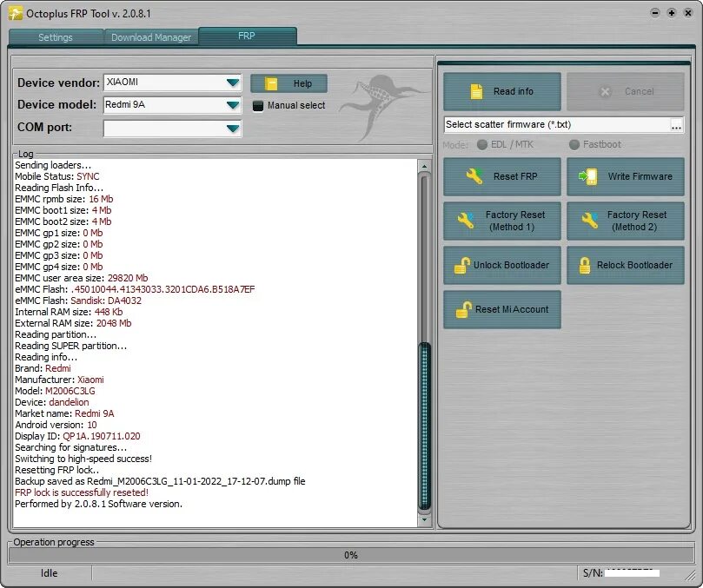Screen dimensions: 703x588
Task: Click the wrench icon of Factory Reset Method 1
Action: coord(466,221)
